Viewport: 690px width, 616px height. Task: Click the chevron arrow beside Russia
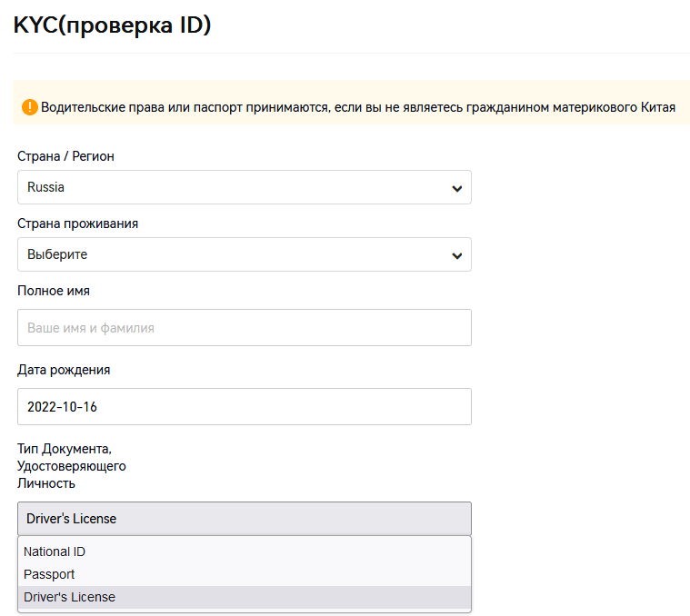click(x=456, y=188)
